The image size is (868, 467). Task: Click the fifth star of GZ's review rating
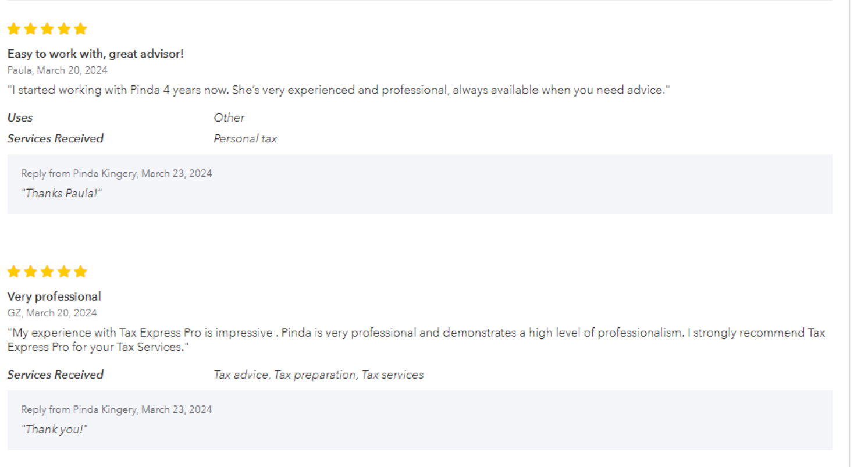coord(81,272)
